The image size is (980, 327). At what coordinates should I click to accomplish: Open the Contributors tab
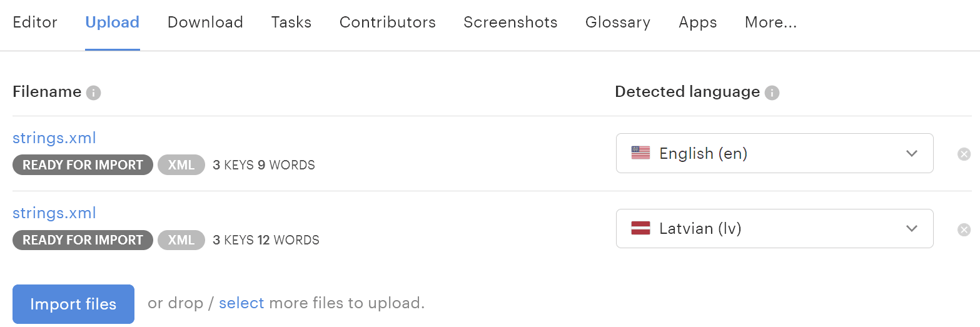[387, 23]
